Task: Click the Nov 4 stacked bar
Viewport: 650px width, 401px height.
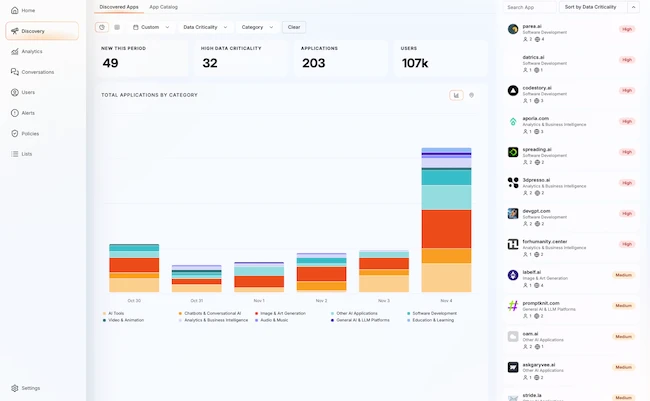Action: click(x=446, y=220)
